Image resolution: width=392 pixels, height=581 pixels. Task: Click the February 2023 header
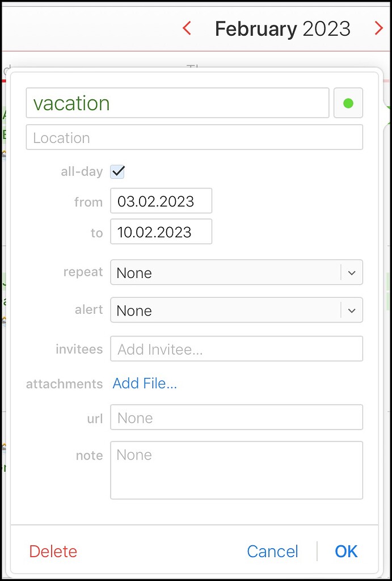[x=283, y=28]
